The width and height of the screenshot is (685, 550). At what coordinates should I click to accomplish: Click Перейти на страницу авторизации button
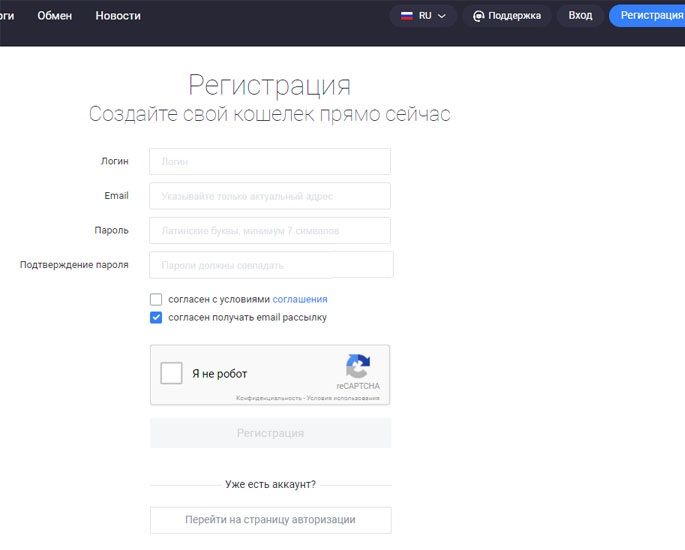coord(270,520)
